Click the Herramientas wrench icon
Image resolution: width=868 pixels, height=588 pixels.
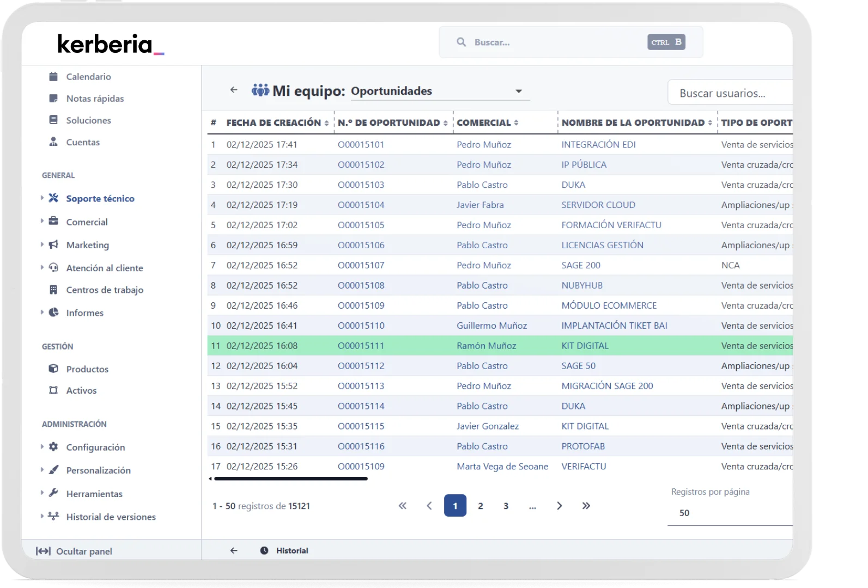pos(53,493)
